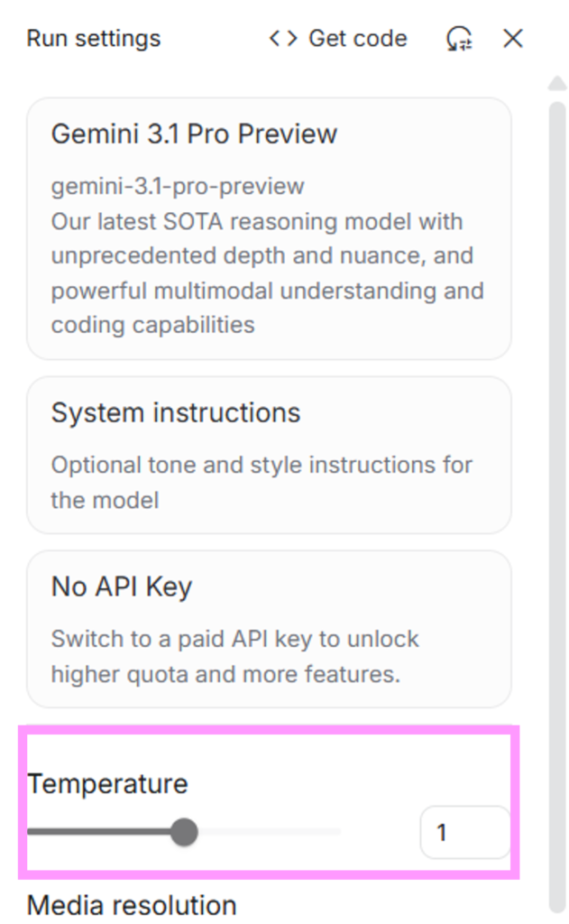The width and height of the screenshot is (569, 924).
Task: Click the Media resolution label
Action: pos(132,904)
